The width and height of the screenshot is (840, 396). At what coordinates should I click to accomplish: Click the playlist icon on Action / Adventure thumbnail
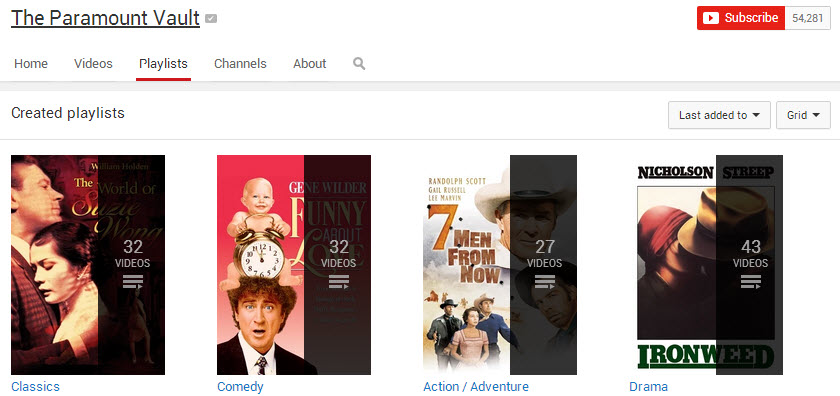pyautogui.click(x=545, y=282)
